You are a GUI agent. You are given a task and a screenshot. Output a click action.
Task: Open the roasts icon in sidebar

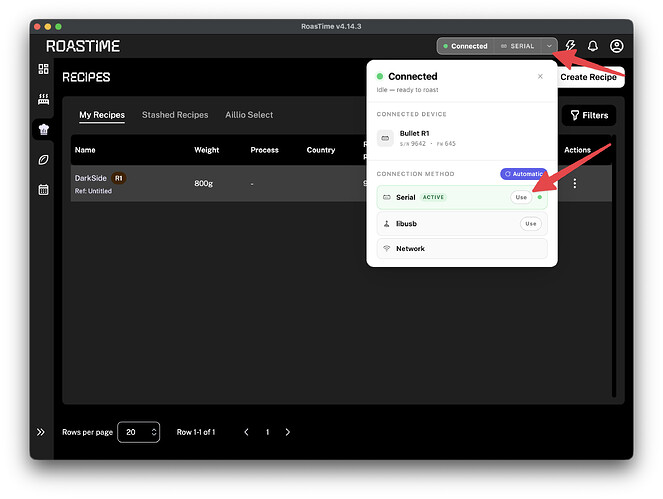[43, 99]
